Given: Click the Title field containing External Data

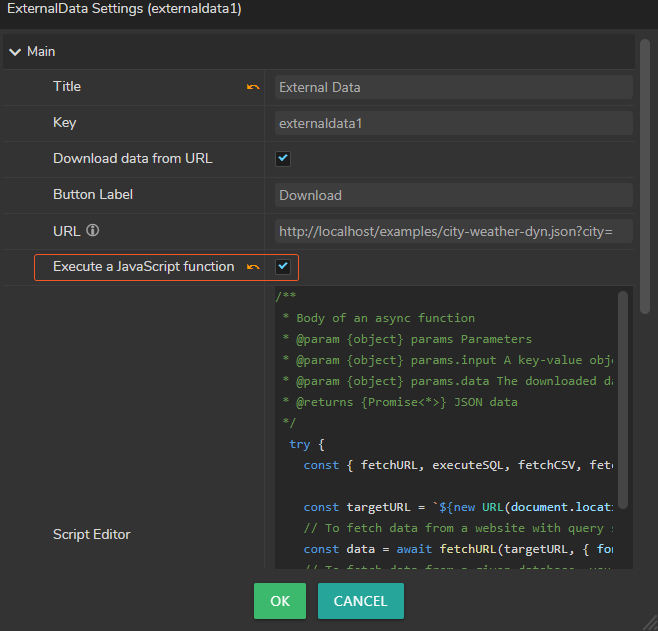Looking at the screenshot, I should click(x=453, y=87).
